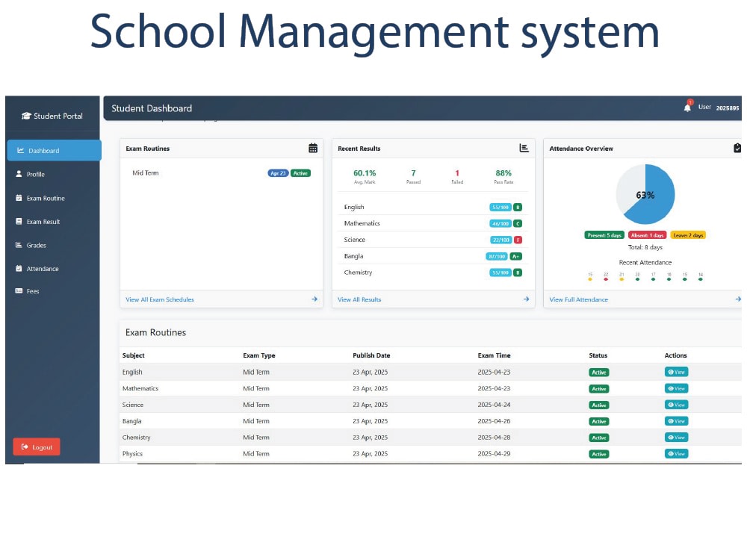Viewport: 747px width, 560px height.
Task: Click View button for Physics exam row
Action: pyautogui.click(x=676, y=453)
